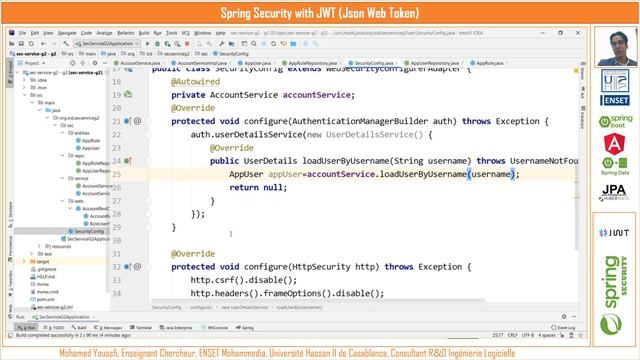
Task: Click the Run with Coverage icon
Action: click(167, 43)
